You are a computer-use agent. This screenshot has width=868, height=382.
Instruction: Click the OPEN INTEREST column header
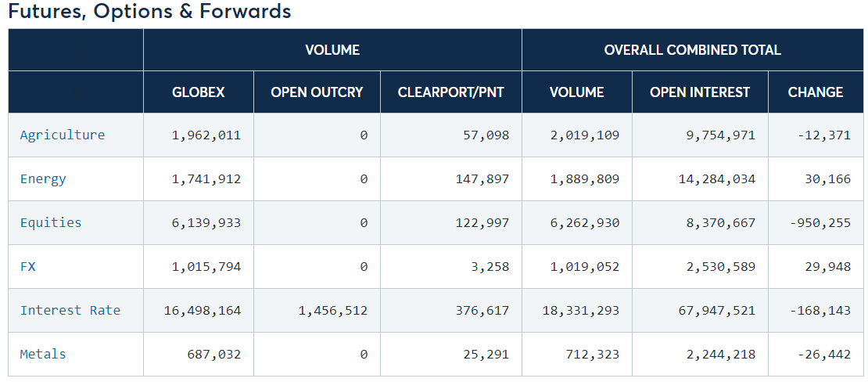click(x=701, y=92)
